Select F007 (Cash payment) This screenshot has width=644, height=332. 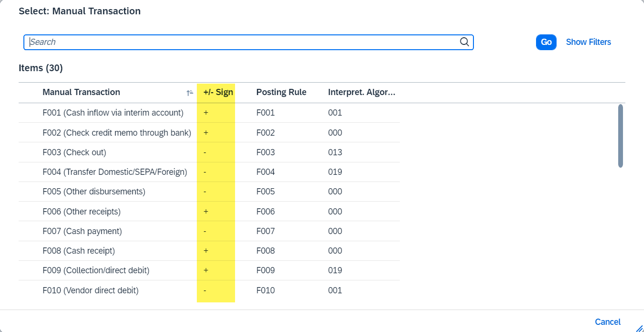[x=82, y=231]
